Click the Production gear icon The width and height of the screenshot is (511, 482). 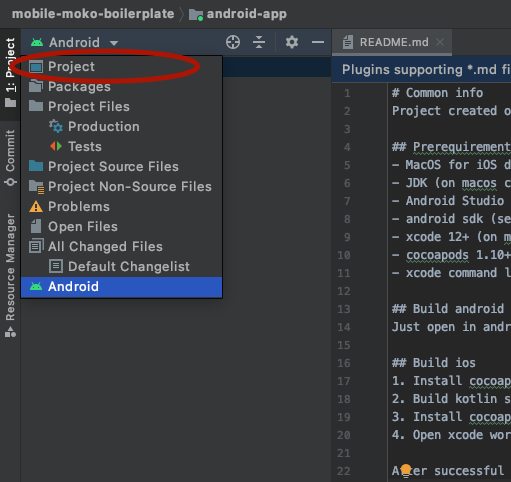[x=56, y=126]
